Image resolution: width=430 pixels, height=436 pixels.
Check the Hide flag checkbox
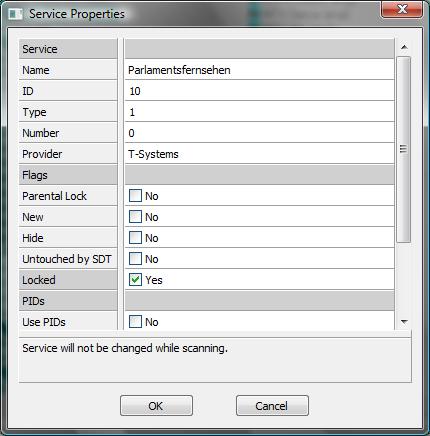[135, 238]
